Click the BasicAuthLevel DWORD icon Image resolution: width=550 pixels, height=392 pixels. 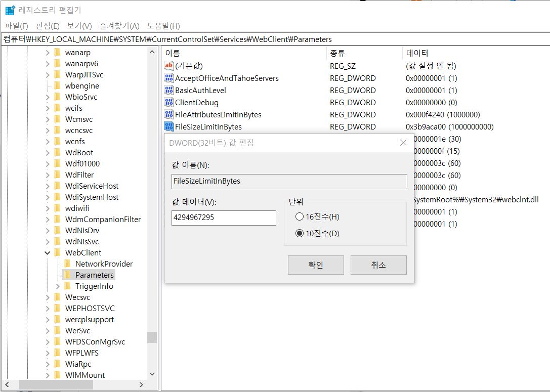tap(168, 90)
